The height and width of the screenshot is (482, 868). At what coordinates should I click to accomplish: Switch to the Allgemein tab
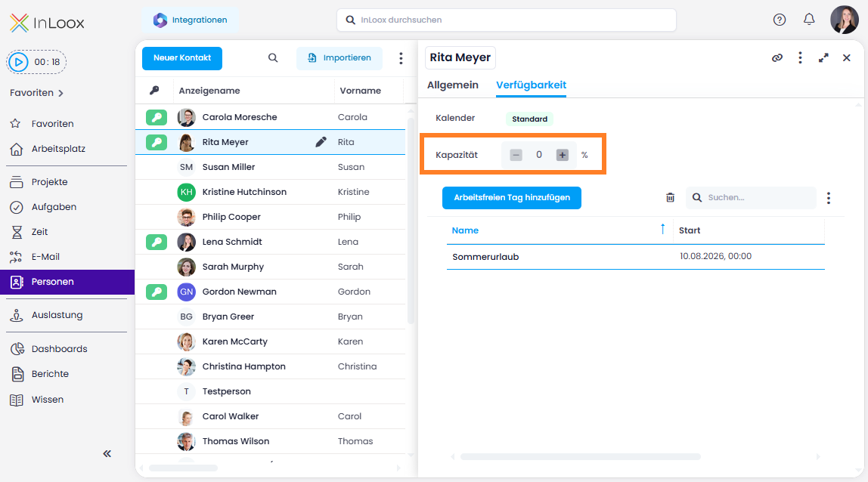coord(453,85)
